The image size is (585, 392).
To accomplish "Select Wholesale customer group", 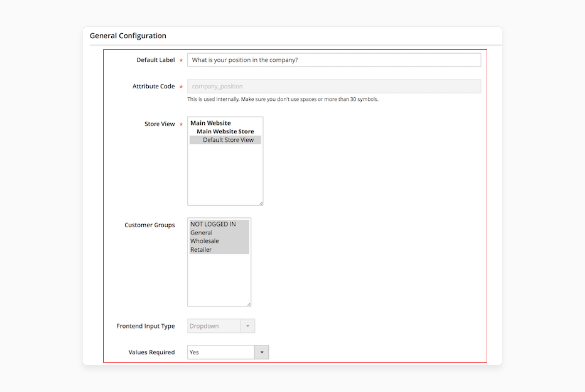I will point(219,241).
